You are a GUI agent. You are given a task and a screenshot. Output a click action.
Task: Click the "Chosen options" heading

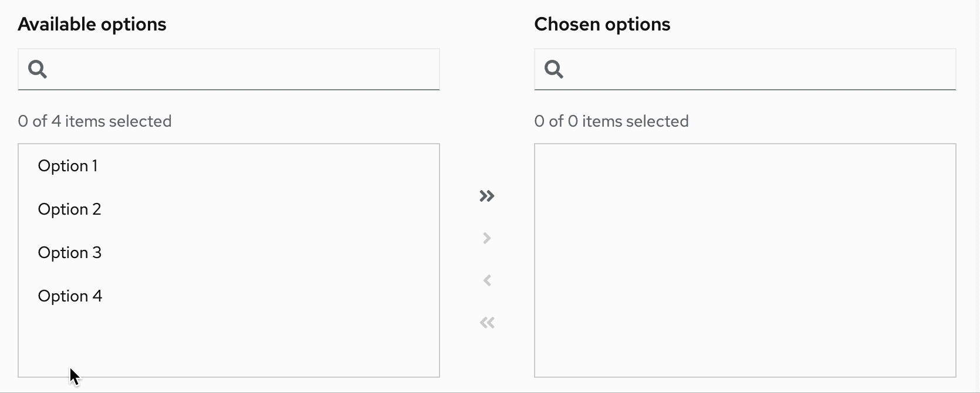602,24
